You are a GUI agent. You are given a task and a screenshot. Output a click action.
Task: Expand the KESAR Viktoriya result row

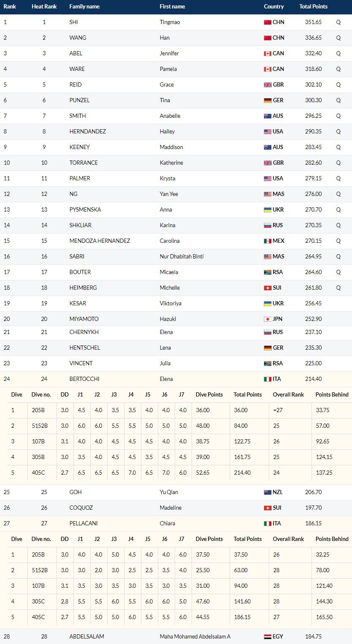pos(176,303)
